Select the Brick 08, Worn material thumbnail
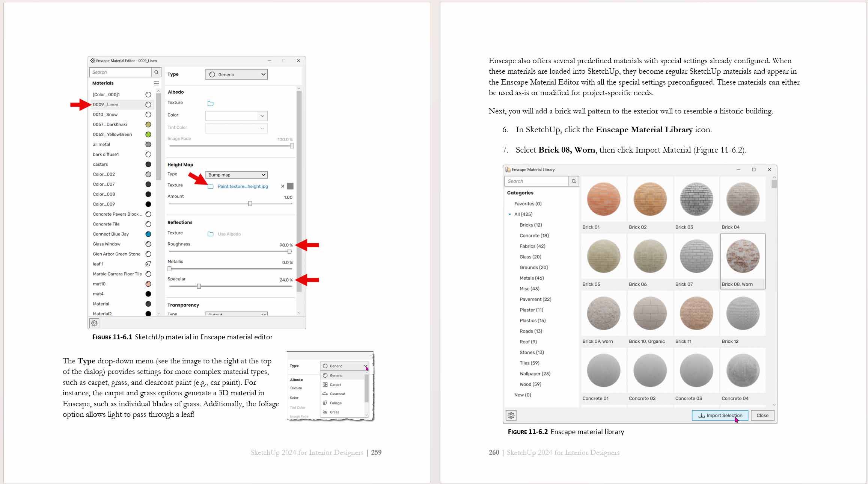868x484 pixels. [x=743, y=257]
